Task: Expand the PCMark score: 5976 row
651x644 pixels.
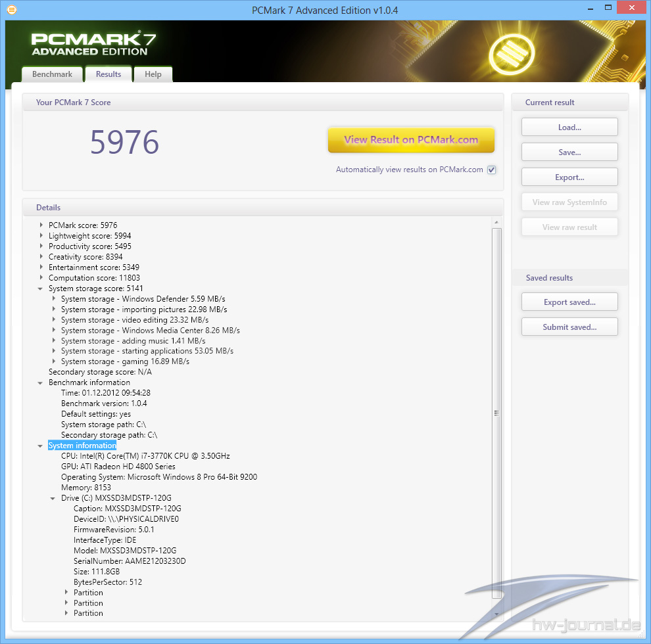Action: tap(41, 225)
